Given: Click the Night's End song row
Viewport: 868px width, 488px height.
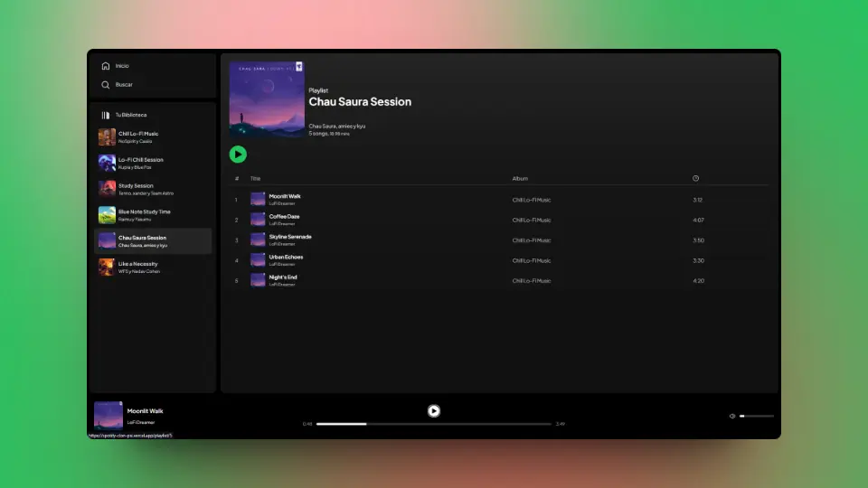Looking at the screenshot, I should (283, 277).
